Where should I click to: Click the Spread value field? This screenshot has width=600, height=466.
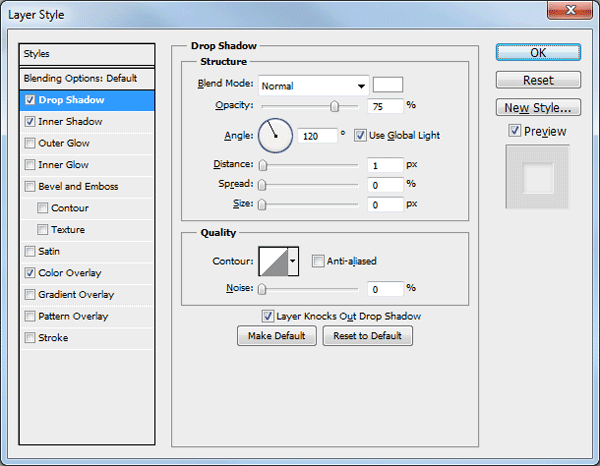click(x=385, y=185)
